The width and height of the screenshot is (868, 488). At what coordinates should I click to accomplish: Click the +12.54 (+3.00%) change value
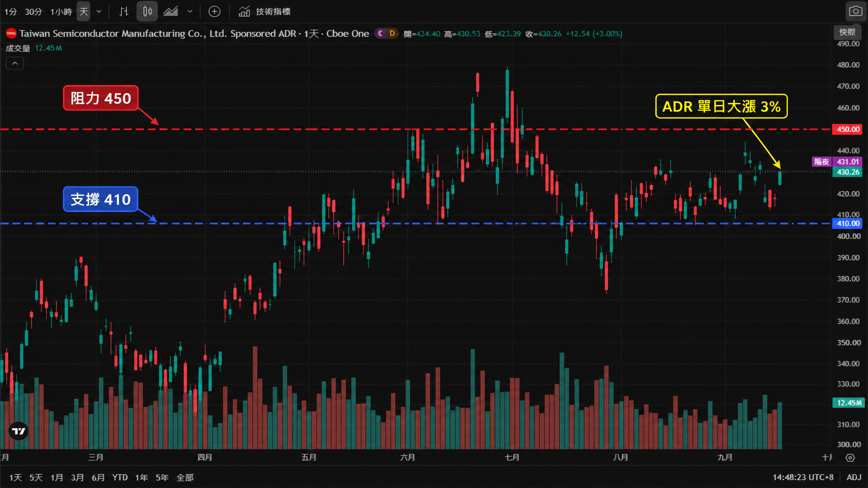(594, 34)
